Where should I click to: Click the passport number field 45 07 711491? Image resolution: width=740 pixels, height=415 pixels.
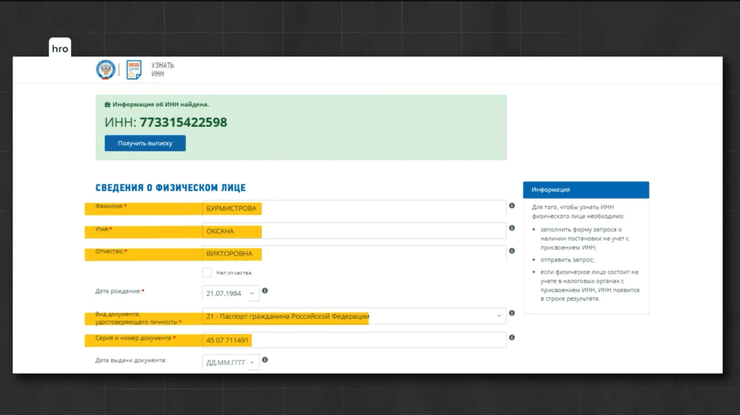(x=350, y=340)
